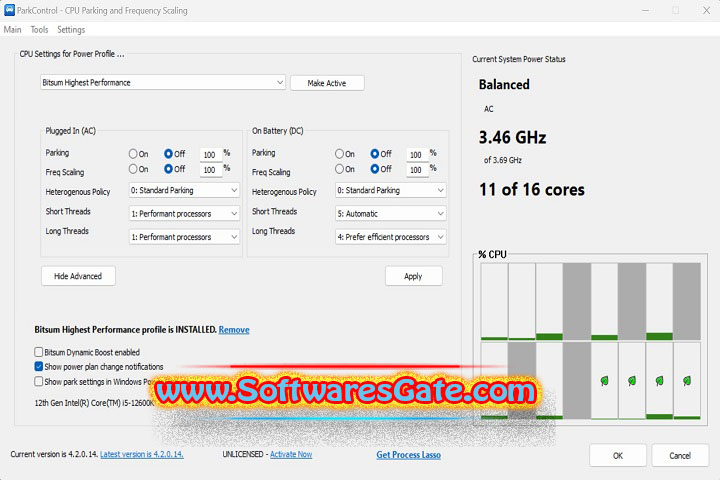This screenshot has height=480, width=720.
Task: Check Show park settings in Windows Power options
Action: tap(39, 381)
